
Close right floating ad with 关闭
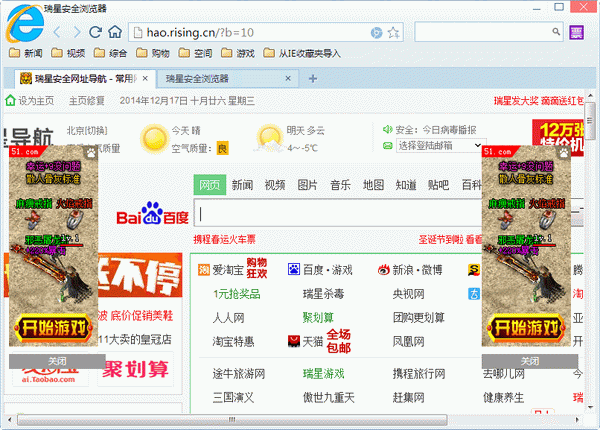(x=530, y=361)
